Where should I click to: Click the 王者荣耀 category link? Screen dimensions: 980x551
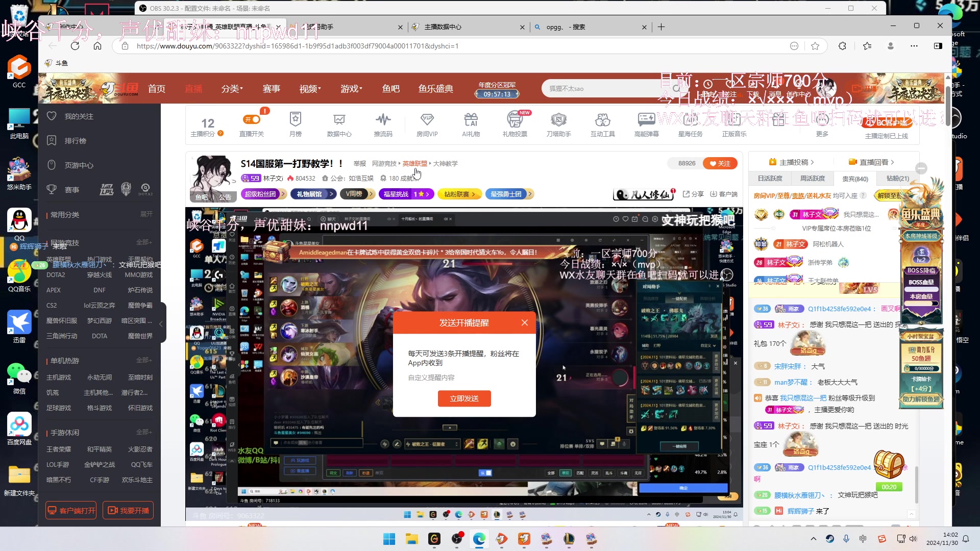pyautogui.click(x=59, y=449)
